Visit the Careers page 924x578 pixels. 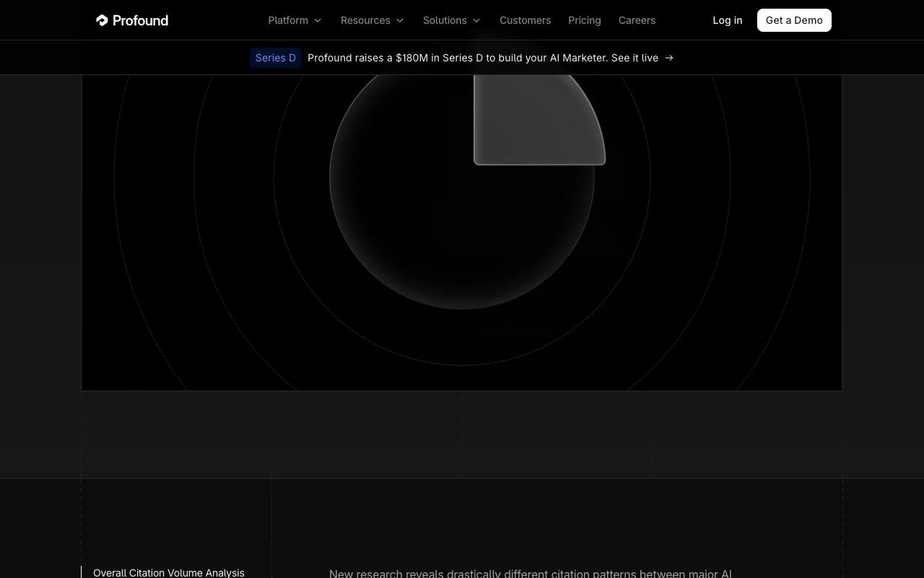point(637,20)
